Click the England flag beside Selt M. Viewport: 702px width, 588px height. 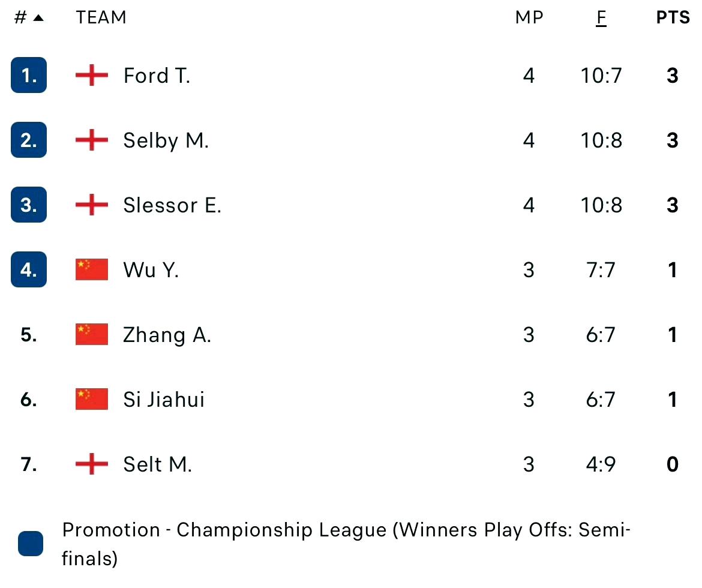[91, 464]
